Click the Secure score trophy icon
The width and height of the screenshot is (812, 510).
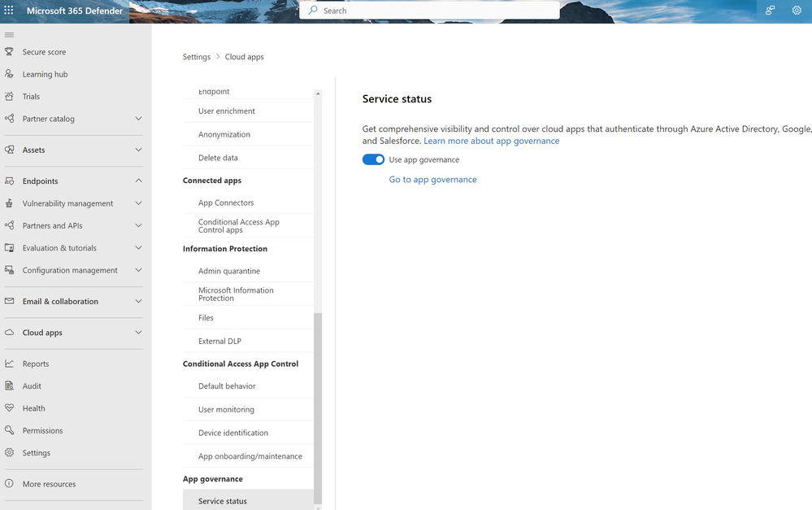pos(9,52)
